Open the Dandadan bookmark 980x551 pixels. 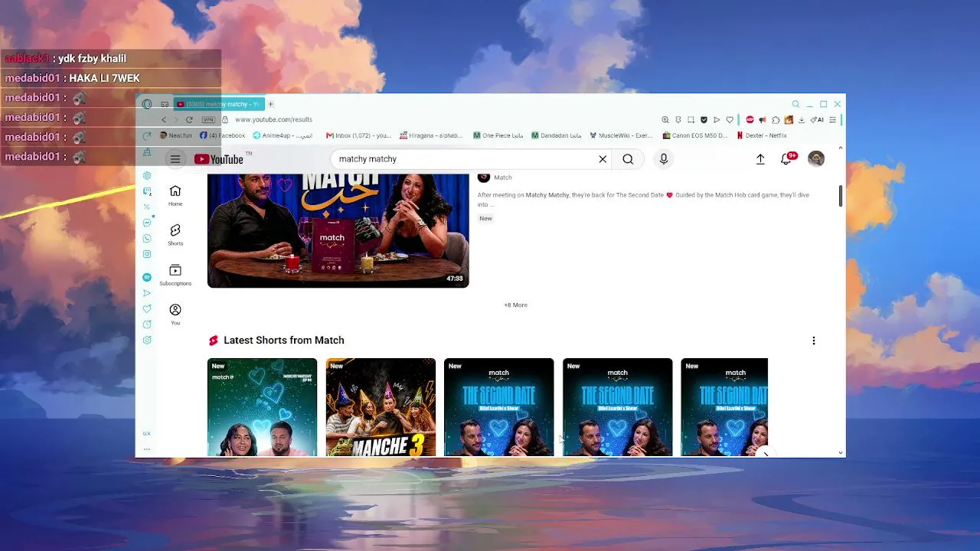[557, 135]
